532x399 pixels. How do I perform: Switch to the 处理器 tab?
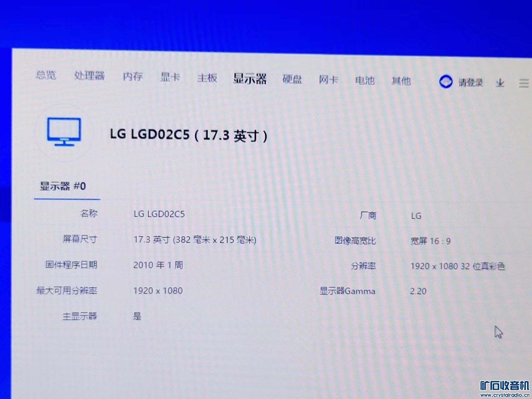click(x=89, y=75)
